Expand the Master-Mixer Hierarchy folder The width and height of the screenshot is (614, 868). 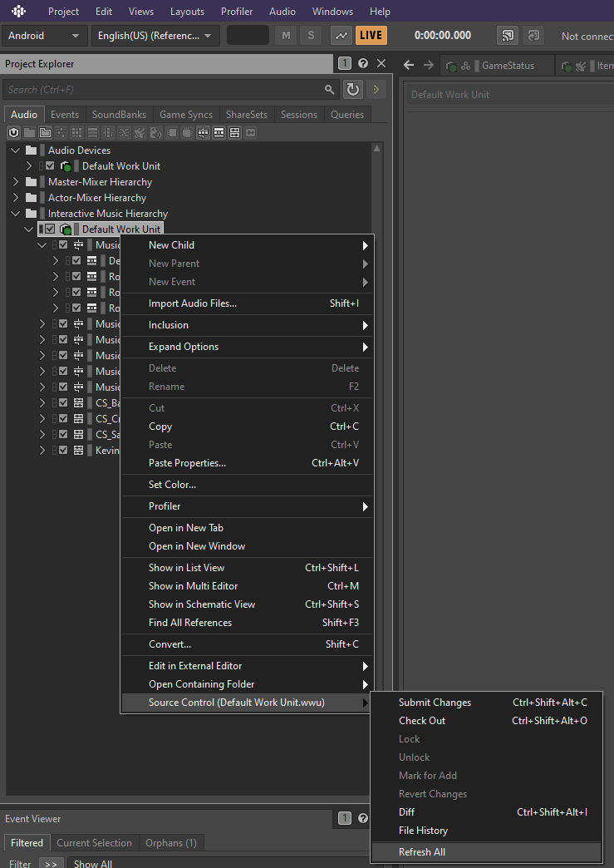16,181
